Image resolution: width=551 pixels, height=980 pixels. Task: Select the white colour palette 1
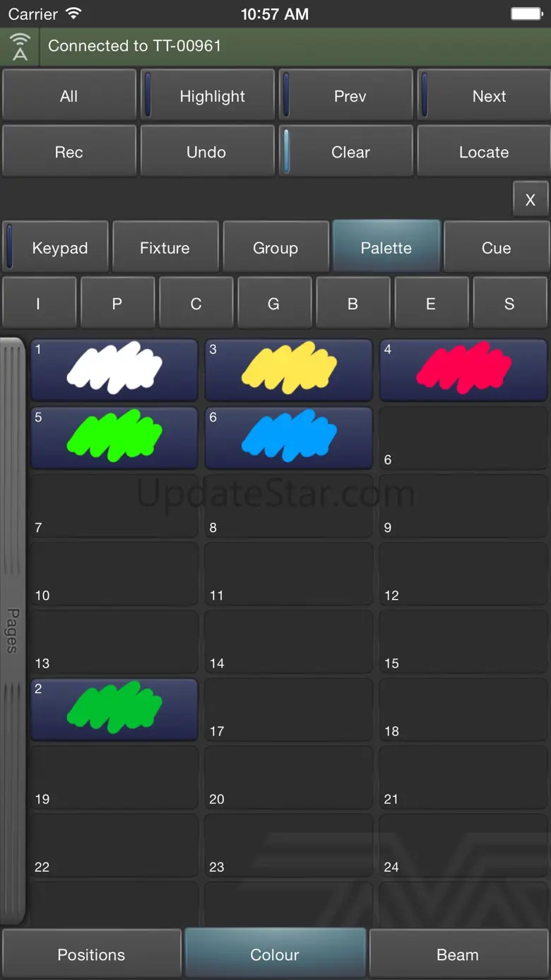click(x=114, y=369)
